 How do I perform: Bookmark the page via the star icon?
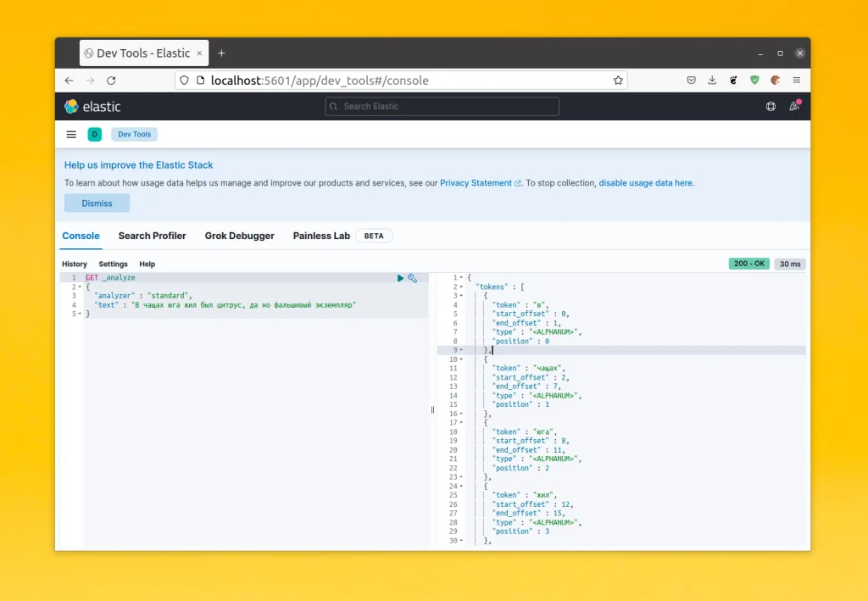(x=620, y=80)
